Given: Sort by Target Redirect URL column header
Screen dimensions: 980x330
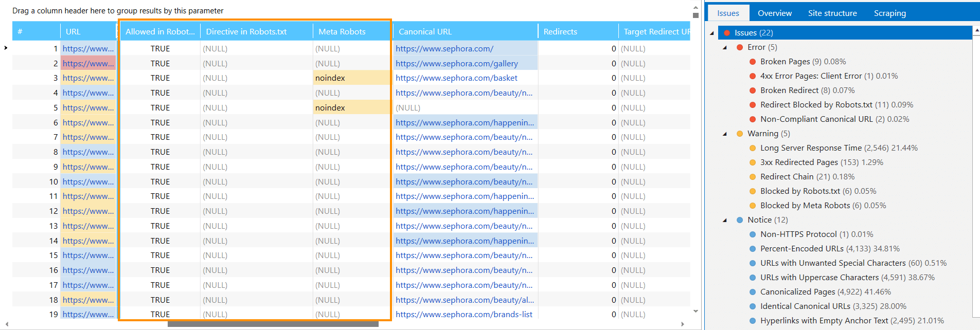Looking at the screenshot, I should coord(654,31).
